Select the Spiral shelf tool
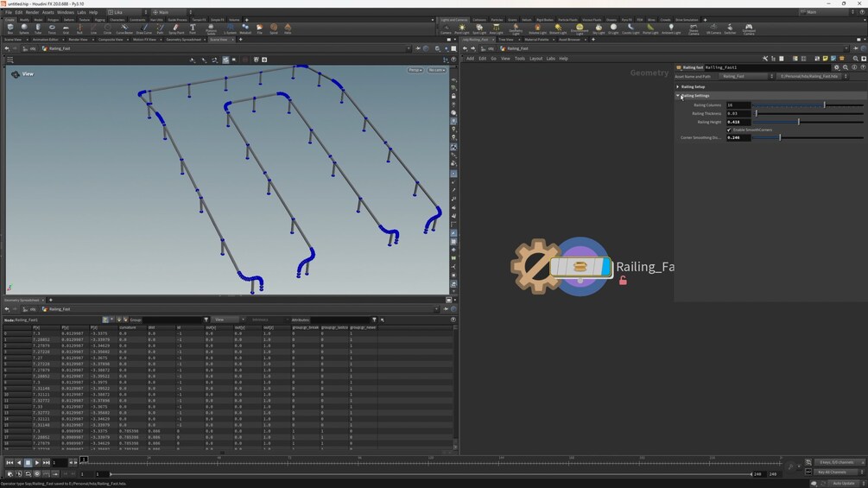The image size is (868, 488). click(x=274, y=29)
